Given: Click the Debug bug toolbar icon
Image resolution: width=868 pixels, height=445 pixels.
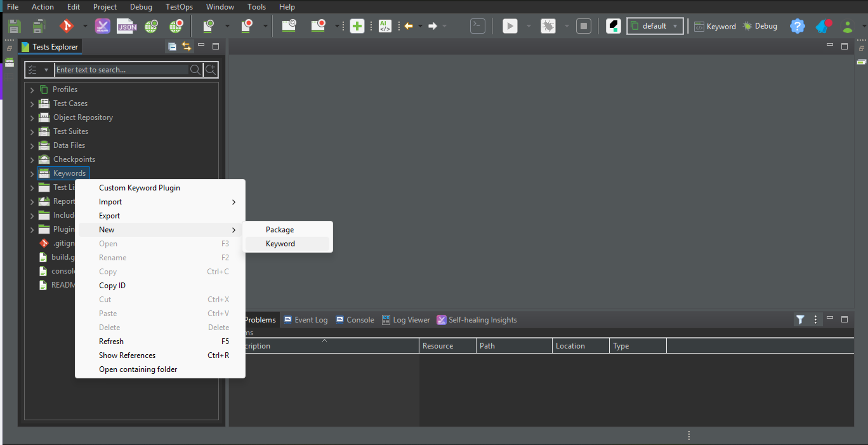Looking at the screenshot, I should [548, 26].
